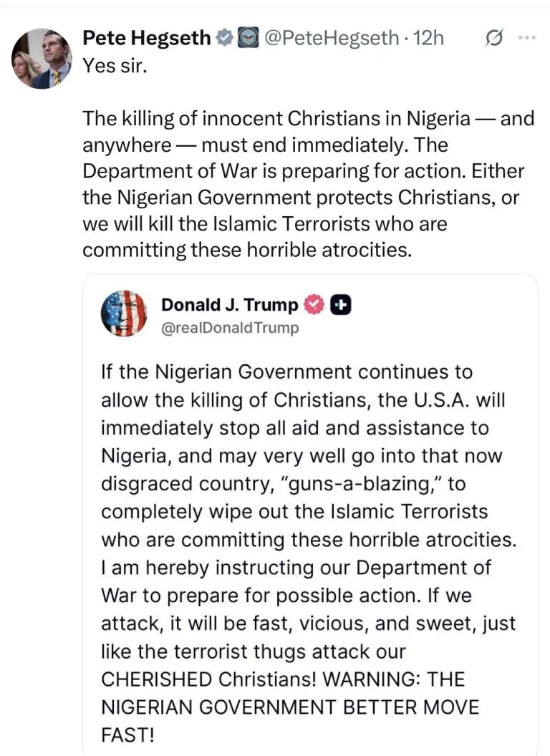Click red verified badge beside Donald J. Trump
550x756 pixels.
click(314, 305)
